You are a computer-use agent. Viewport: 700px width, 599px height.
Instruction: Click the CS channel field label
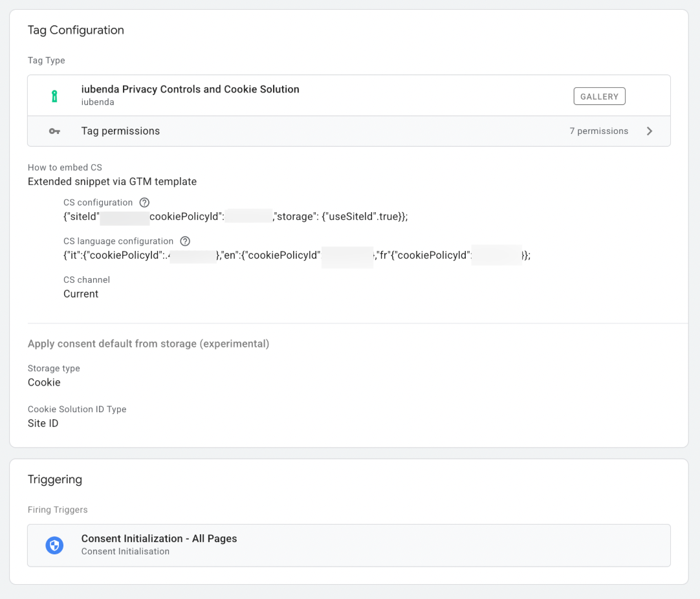87,280
